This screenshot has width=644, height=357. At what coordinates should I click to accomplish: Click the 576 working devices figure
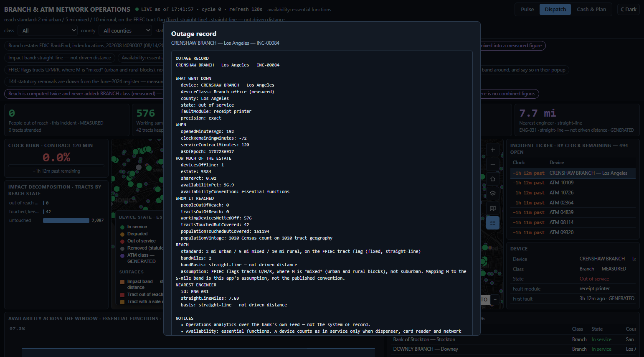coord(145,113)
